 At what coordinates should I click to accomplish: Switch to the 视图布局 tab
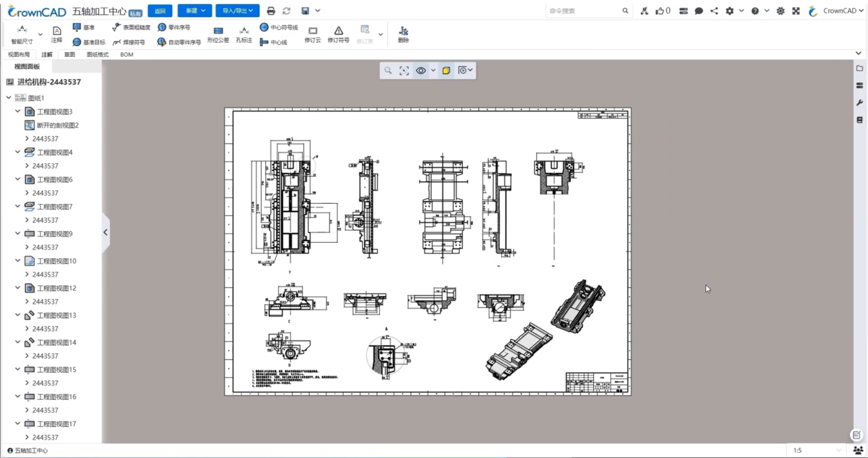(x=19, y=54)
